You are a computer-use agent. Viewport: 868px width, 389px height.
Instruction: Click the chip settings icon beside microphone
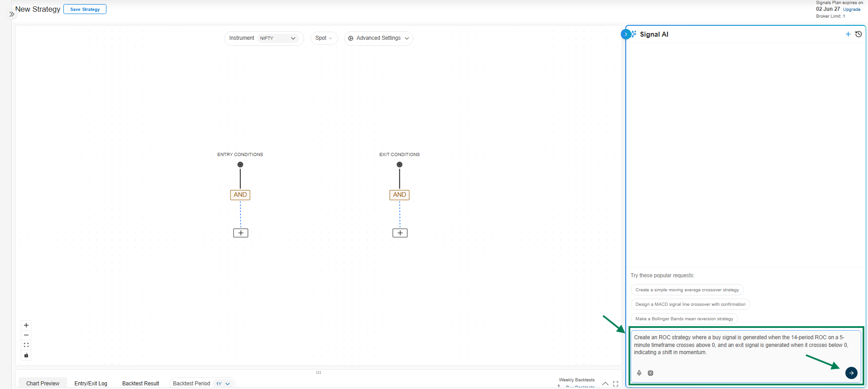[x=650, y=373]
